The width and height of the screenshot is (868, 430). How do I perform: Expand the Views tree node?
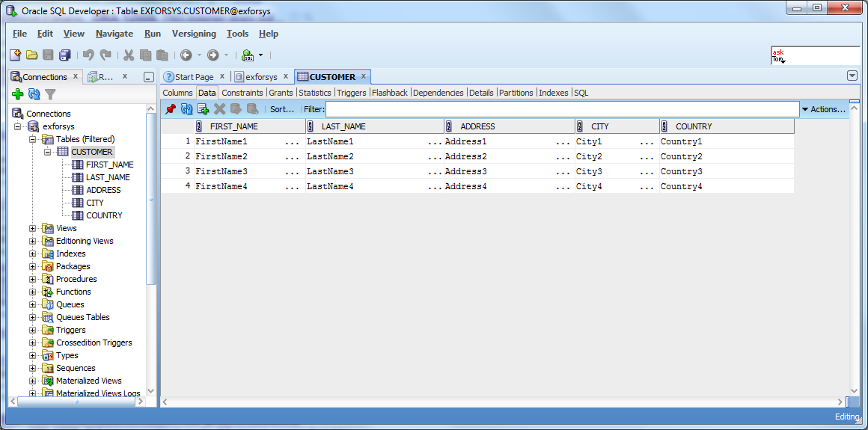(x=33, y=228)
